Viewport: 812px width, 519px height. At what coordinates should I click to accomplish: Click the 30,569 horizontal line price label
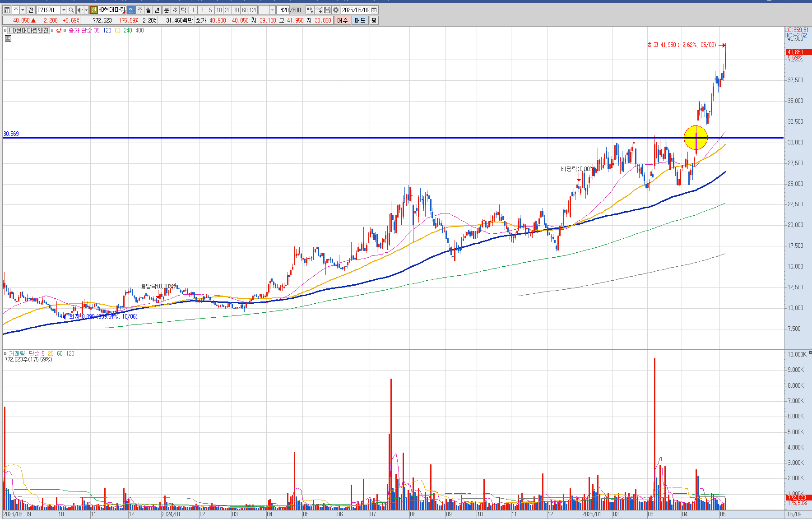coord(11,134)
